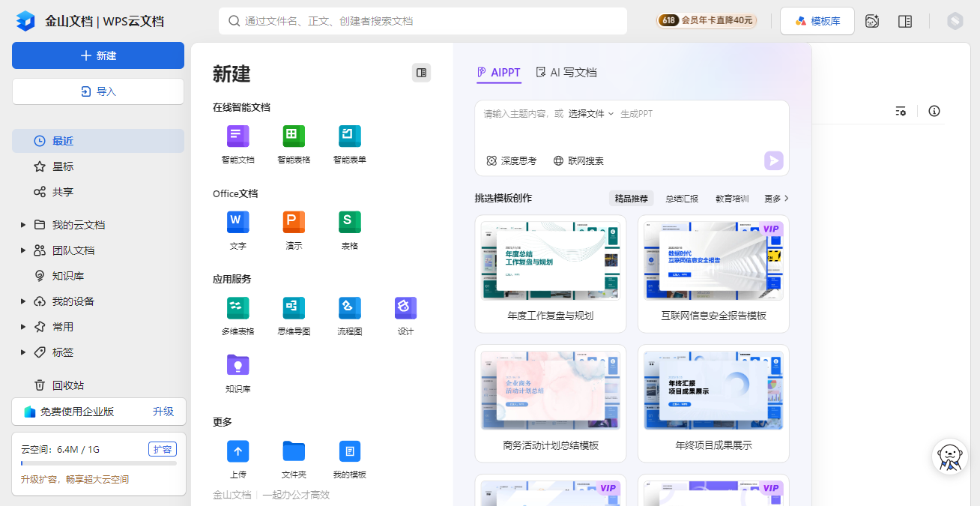Open 年度工作复盘与规划 template

pyautogui.click(x=551, y=274)
